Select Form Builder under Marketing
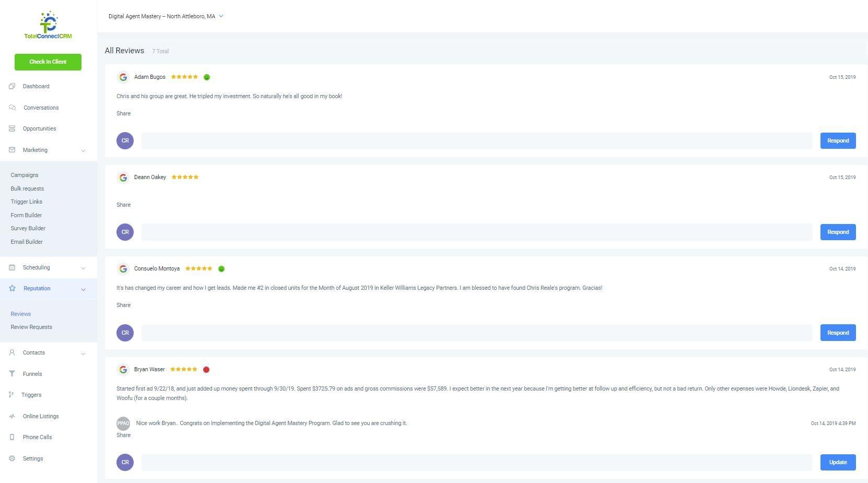 26,215
